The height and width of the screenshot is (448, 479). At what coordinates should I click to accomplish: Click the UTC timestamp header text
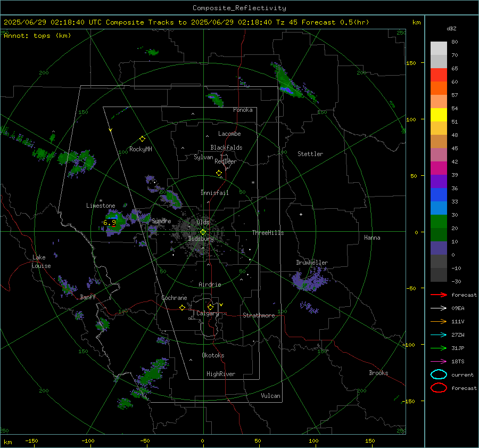(186, 22)
